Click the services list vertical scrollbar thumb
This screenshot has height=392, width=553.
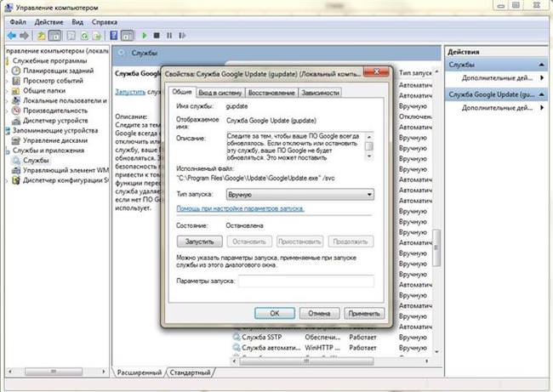[x=436, y=247]
